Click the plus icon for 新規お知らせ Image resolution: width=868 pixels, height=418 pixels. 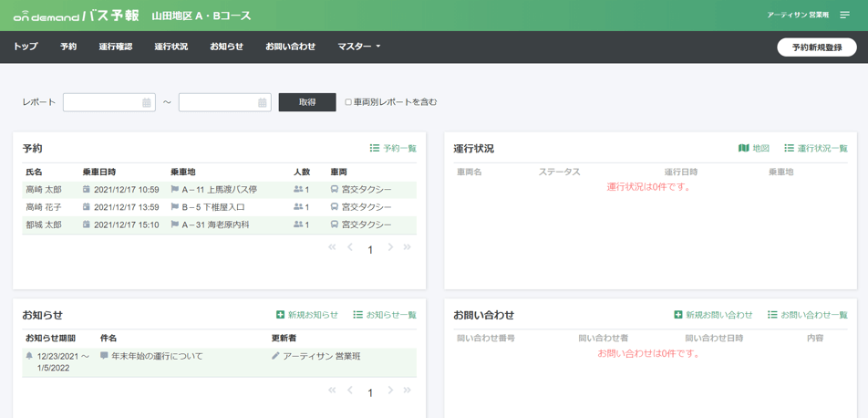click(x=280, y=315)
